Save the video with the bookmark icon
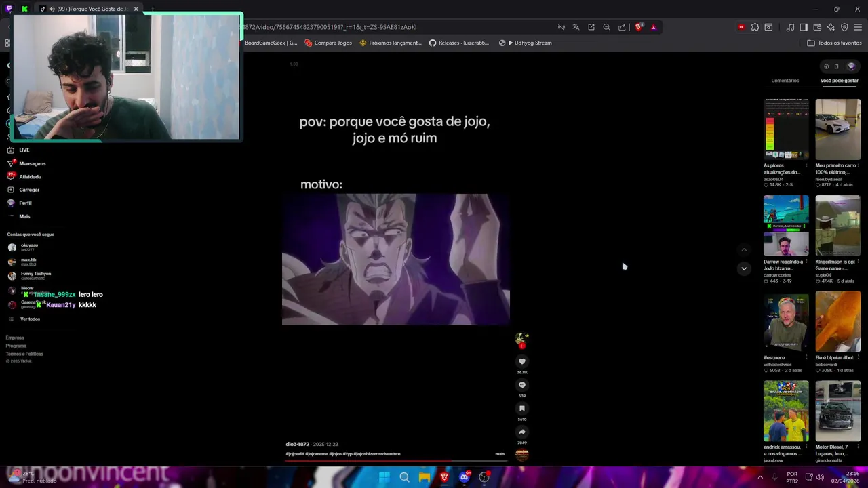This screenshot has height=488, width=868. point(522,408)
